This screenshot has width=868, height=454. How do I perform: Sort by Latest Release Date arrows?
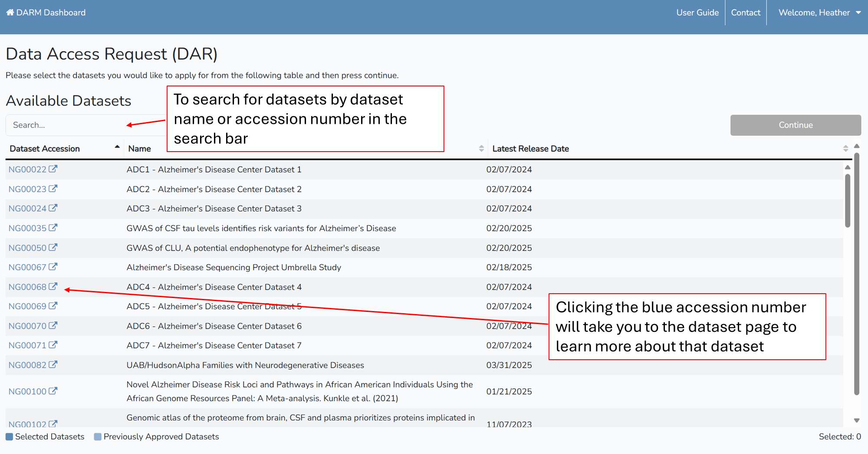[x=845, y=149]
